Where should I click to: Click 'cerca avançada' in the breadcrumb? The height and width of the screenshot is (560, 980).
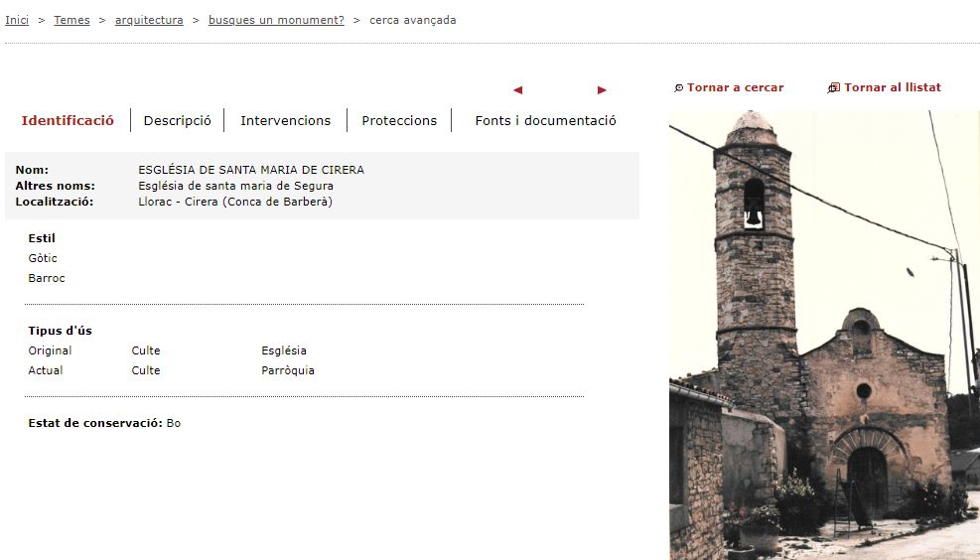pyautogui.click(x=412, y=20)
